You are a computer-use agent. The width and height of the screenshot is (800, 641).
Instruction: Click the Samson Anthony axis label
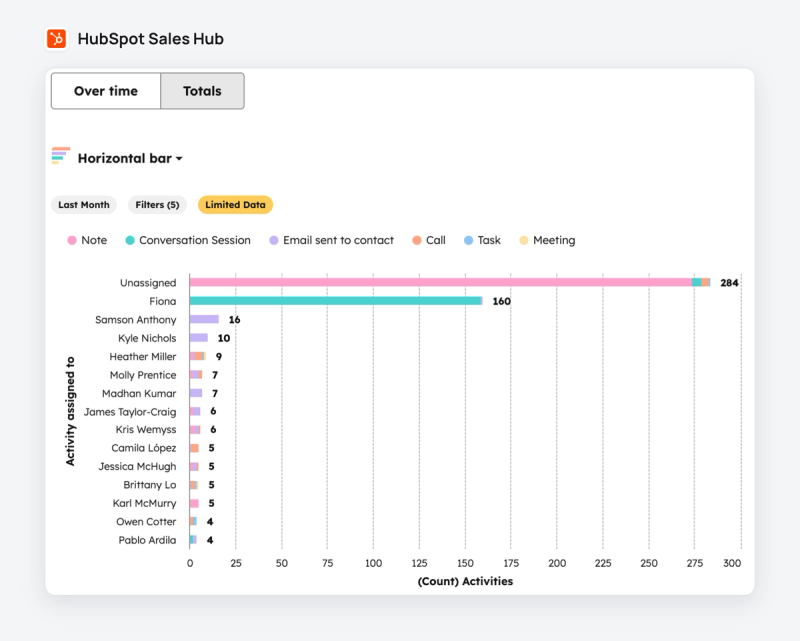pos(136,319)
